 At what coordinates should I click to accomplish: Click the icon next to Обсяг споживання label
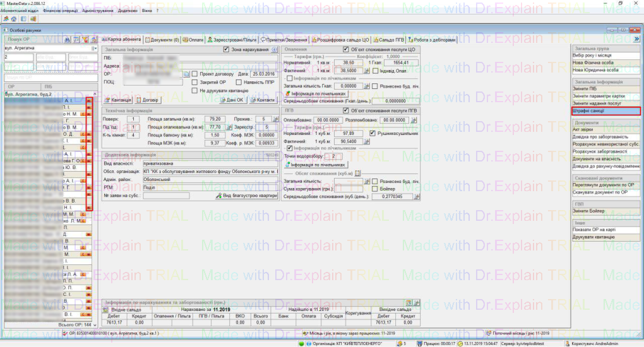[x=357, y=173]
